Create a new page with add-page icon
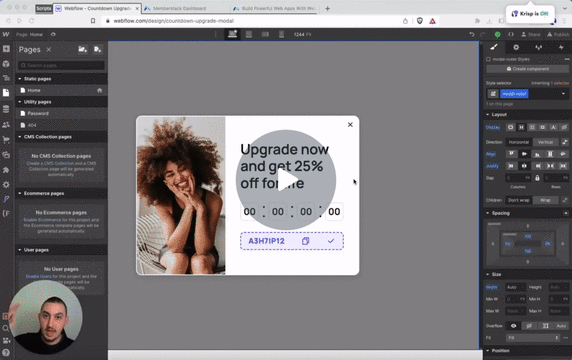This screenshot has height=360, width=572. click(x=97, y=49)
